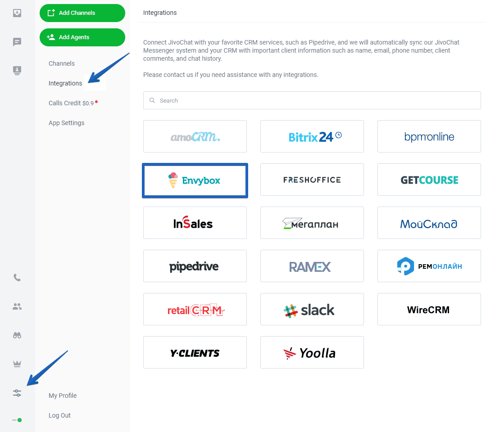The height and width of the screenshot is (432, 504).
Task: Open the inbox download icon in sidebar
Action: click(17, 13)
